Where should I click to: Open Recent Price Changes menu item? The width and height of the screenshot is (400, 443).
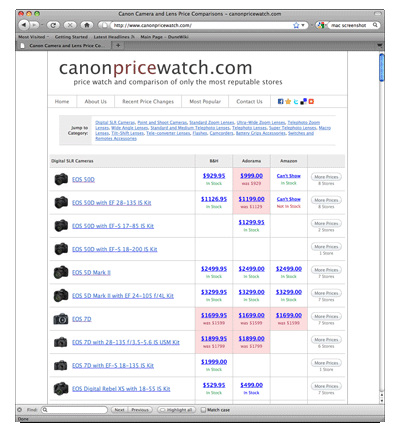click(148, 101)
